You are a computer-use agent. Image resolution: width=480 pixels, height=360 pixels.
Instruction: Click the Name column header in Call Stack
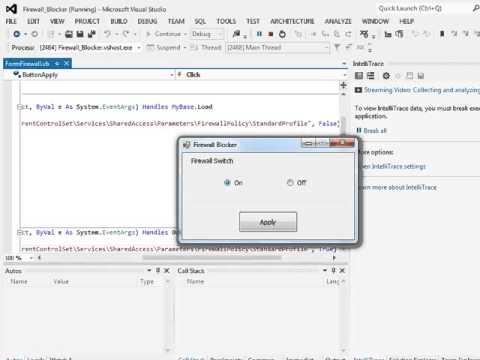[195, 282]
